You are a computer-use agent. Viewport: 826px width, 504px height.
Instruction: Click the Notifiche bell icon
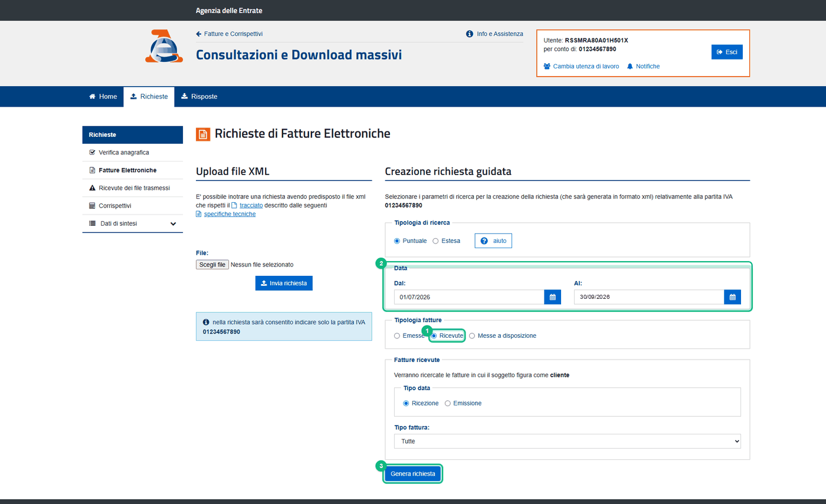pyautogui.click(x=630, y=67)
